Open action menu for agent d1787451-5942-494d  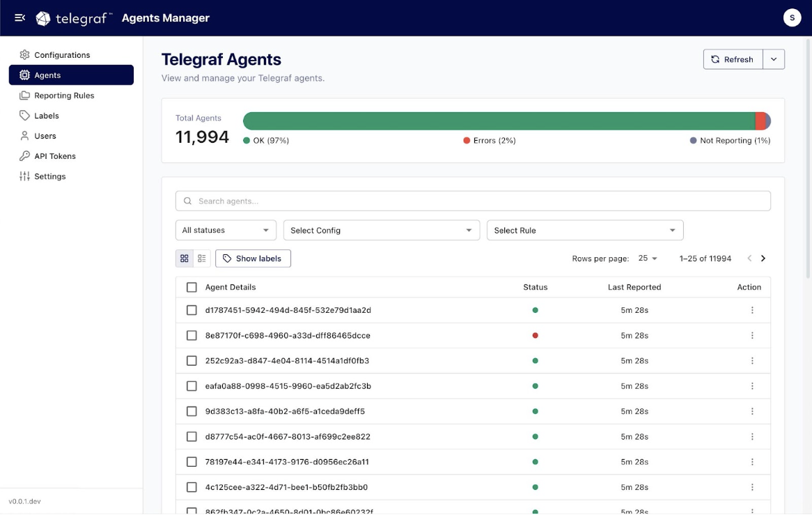(x=752, y=310)
